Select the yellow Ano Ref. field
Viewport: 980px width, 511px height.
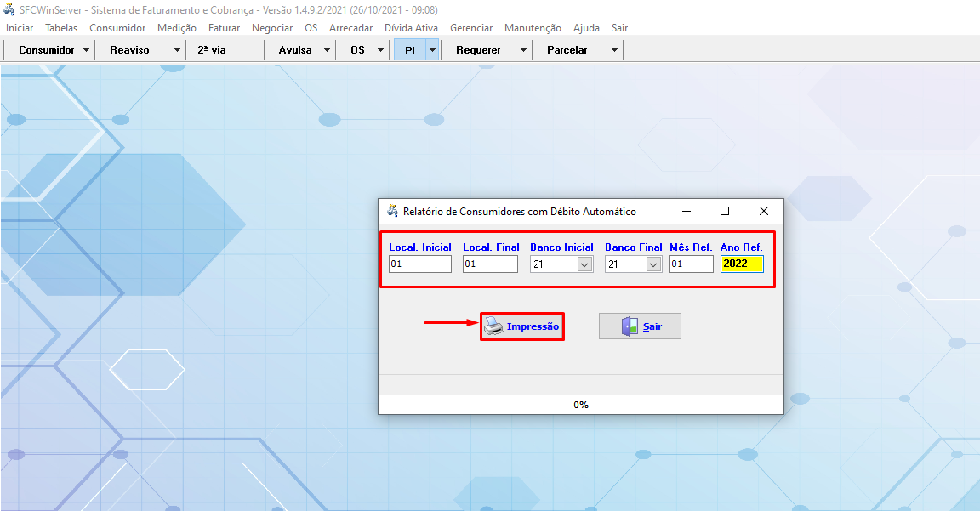click(x=742, y=264)
